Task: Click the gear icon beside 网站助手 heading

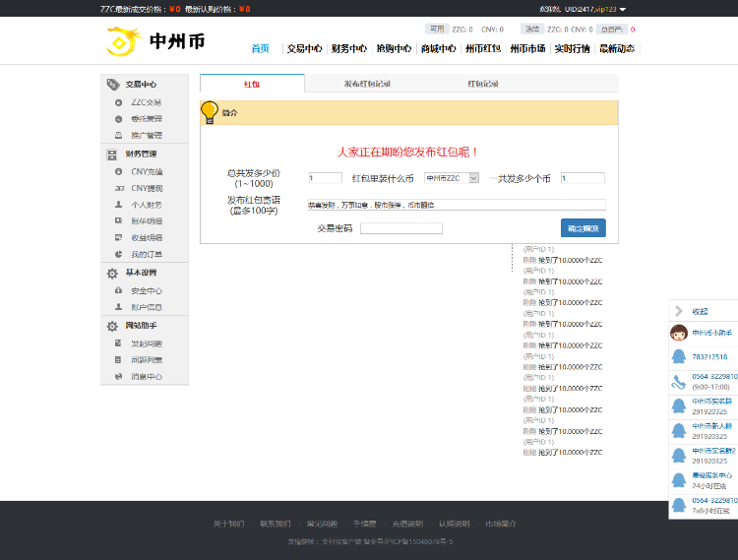Action: pyautogui.click(x=112, y=326)
